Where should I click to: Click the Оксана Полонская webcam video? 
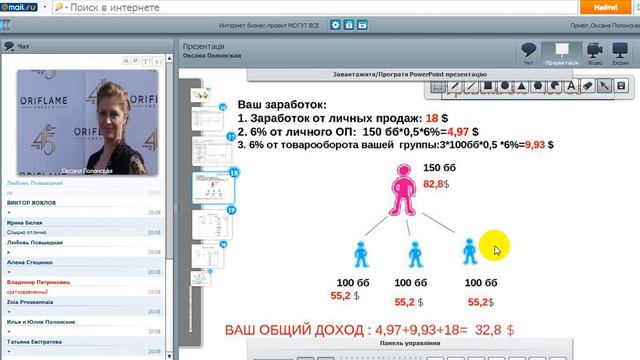tap(87, 123)
